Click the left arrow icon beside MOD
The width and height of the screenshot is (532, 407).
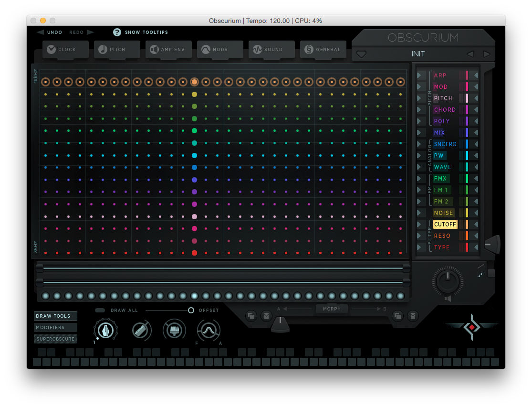476,86
